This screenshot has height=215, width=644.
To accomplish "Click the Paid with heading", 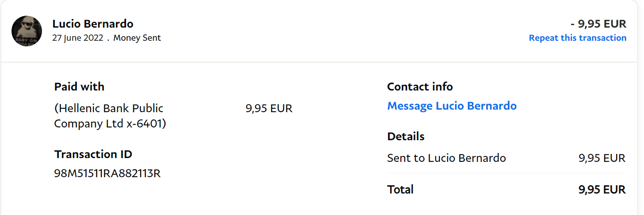I will (x=79, y=87).
